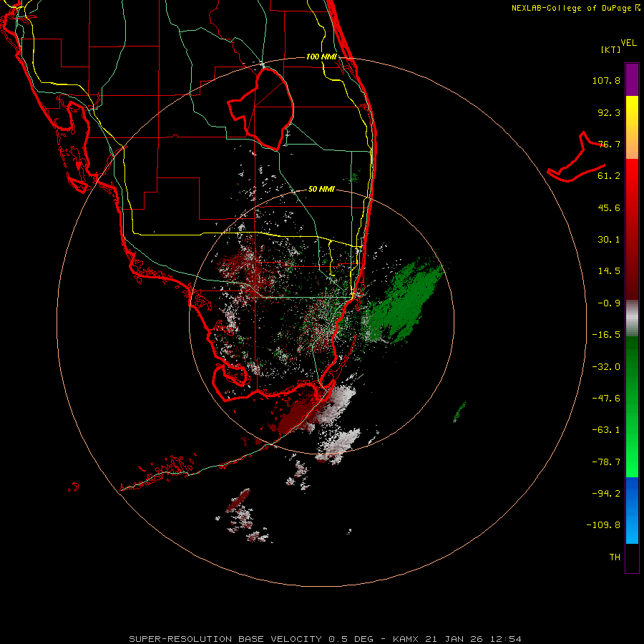Viewport: 644px width, 644px height.
Task: Click the -109.8 legend value
Action: pos(603,525)
